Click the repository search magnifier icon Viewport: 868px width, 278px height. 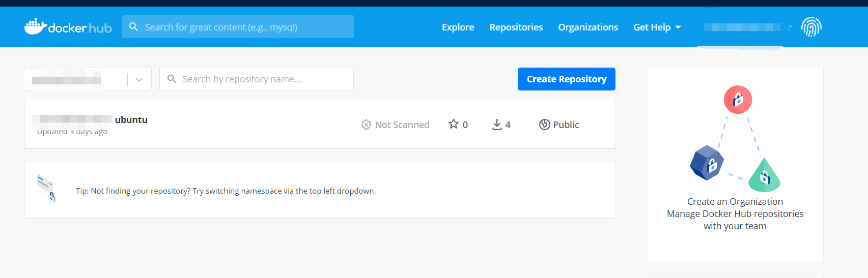click(x=172, y=79)
